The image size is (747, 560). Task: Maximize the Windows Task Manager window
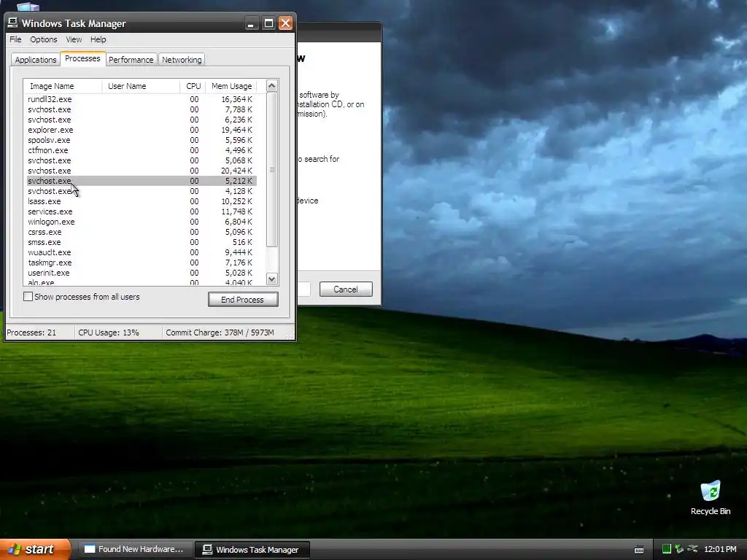268,23
